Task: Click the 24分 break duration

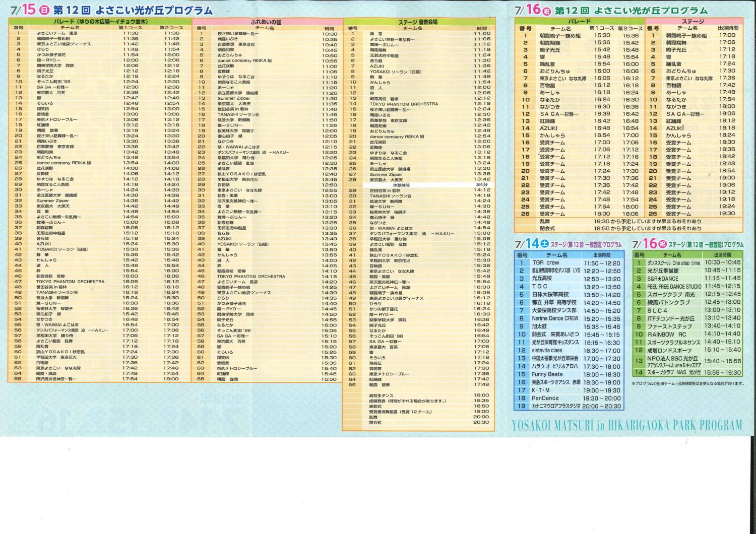Action: (x=481, y=185)
